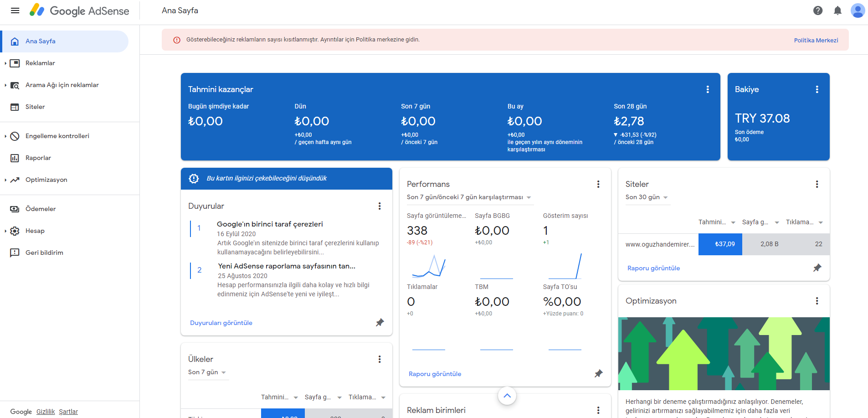The image size is (868, 418).
Task: Click the Hesap gear icon
Action: pos(15,231)
